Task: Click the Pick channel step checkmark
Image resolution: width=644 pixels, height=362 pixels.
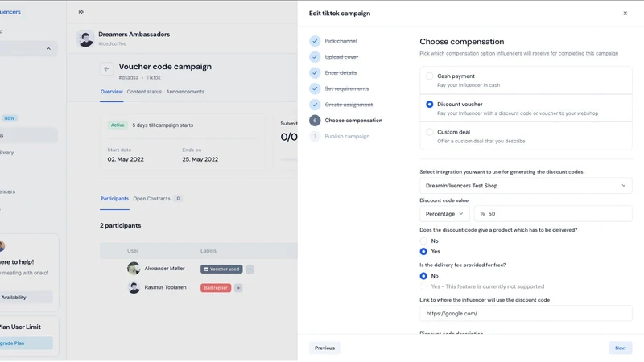Action: [315, 41]
